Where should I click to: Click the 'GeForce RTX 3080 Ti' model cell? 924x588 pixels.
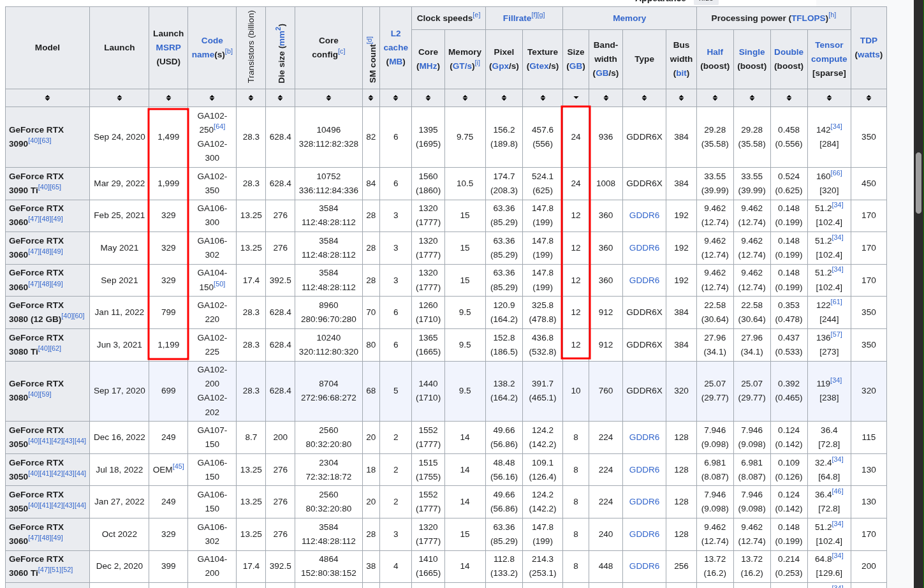[47, 345]
